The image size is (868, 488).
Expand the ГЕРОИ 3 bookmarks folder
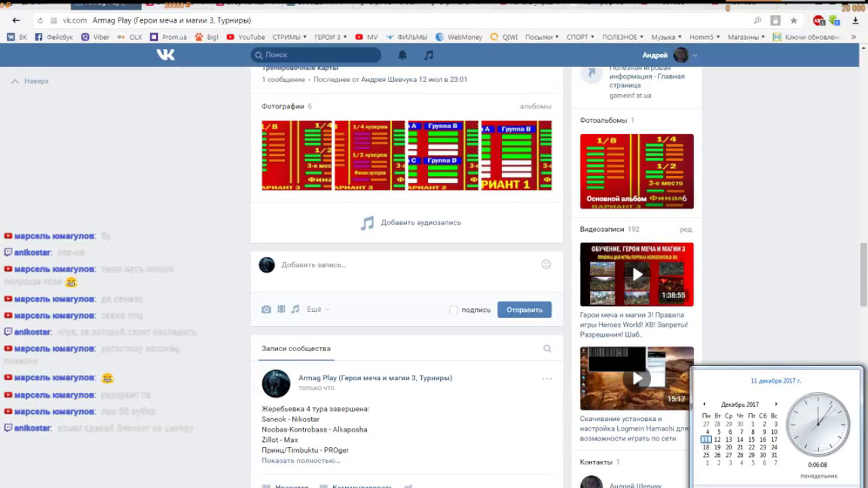coord(331,37)
